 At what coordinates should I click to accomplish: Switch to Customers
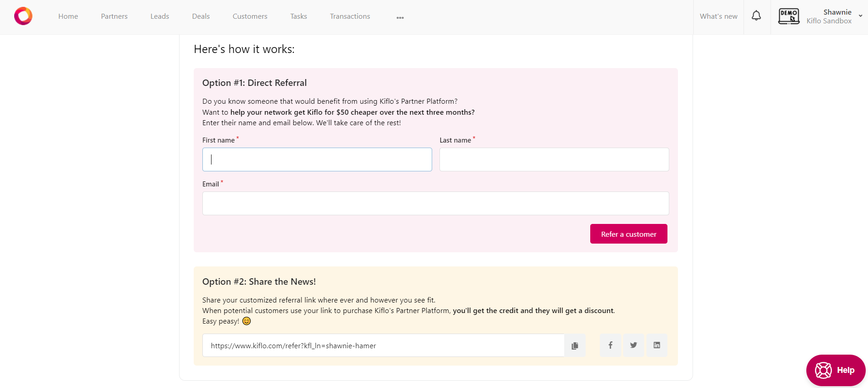tap(250, 16)
